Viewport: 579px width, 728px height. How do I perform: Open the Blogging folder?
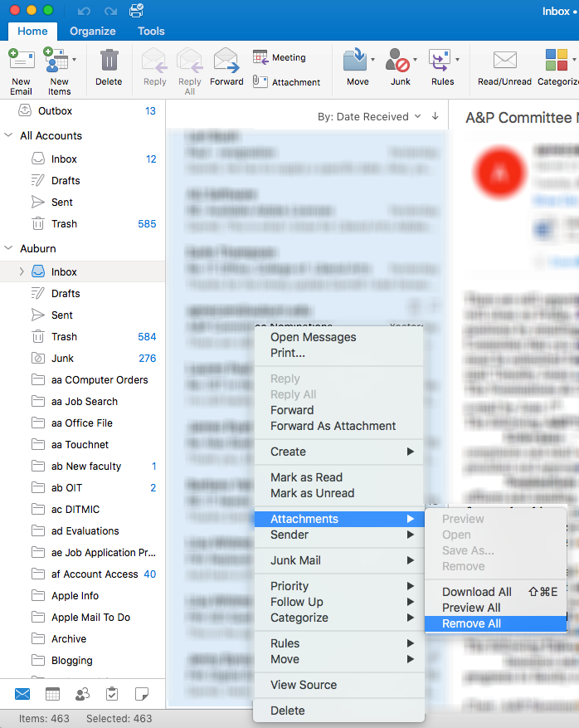point(83,661)
